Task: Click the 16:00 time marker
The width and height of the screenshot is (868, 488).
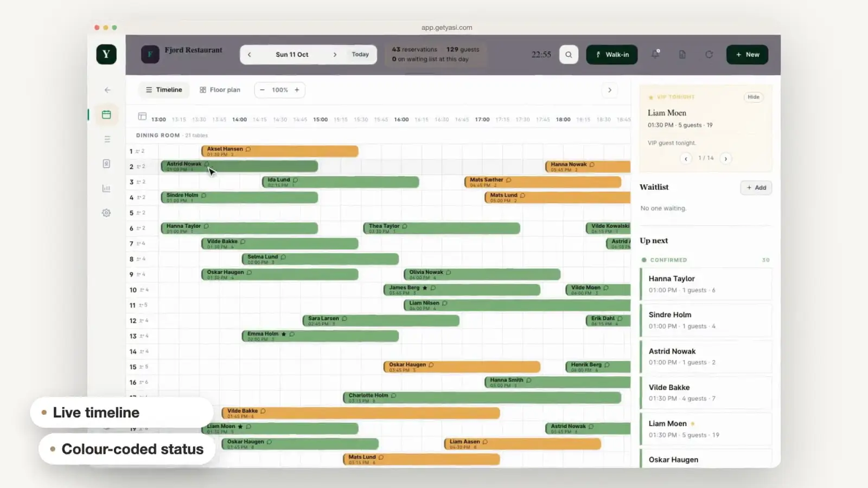Action: click(x=401, y=120)
